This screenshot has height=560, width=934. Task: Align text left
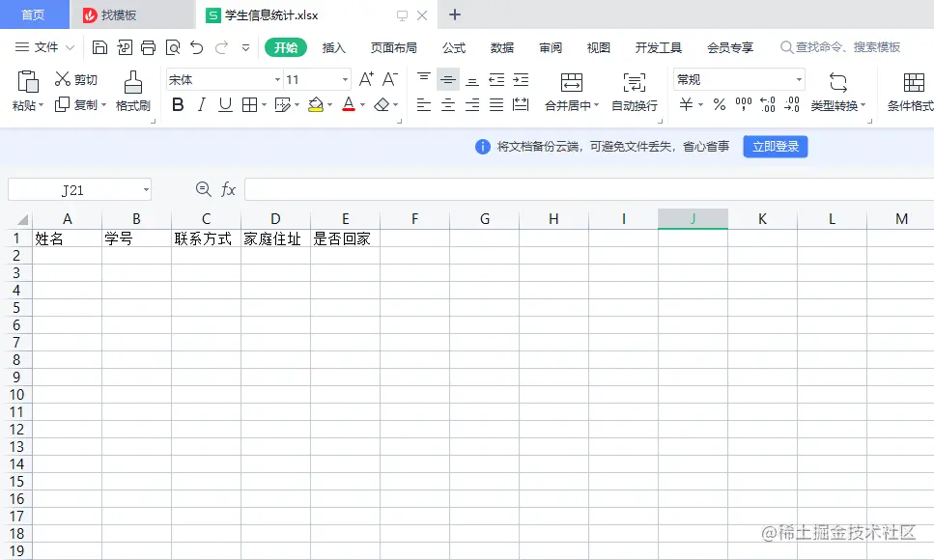(423, 105)
